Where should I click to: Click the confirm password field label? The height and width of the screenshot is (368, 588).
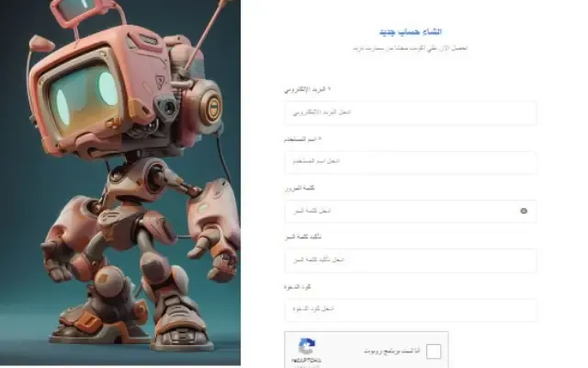click(x=303, y=237)
